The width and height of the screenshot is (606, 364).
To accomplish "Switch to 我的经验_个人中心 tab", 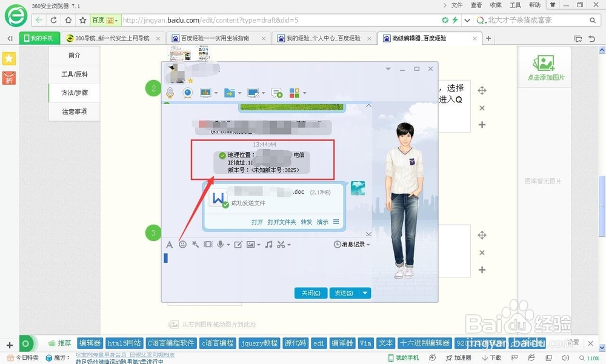I will 324,38.
